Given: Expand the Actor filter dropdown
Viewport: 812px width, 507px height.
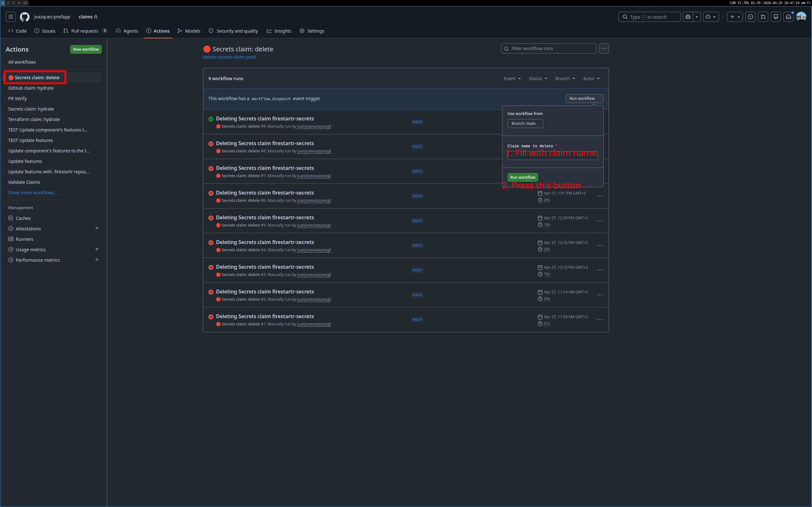Looking at the screenshot, I should [591, 79].
